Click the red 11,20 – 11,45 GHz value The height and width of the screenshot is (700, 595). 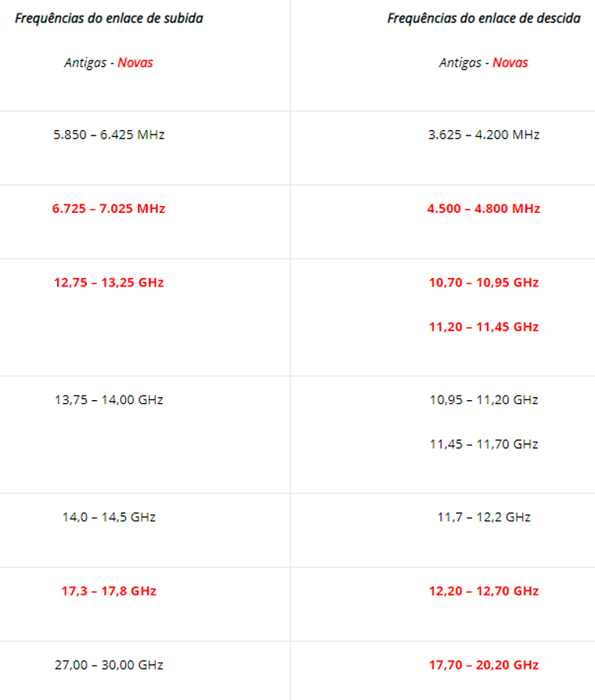[x=484, y=327]
